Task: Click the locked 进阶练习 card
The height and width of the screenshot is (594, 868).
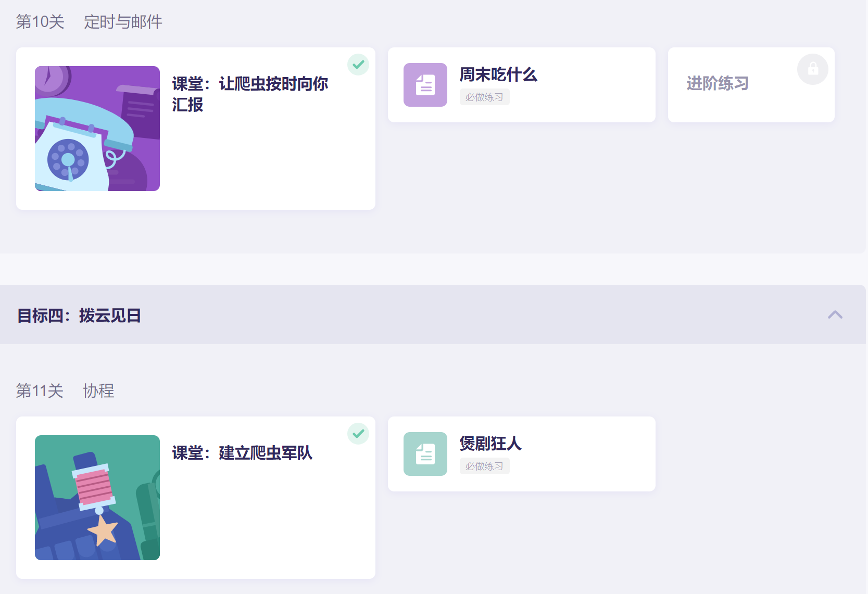Action: (x=751, y=85)
